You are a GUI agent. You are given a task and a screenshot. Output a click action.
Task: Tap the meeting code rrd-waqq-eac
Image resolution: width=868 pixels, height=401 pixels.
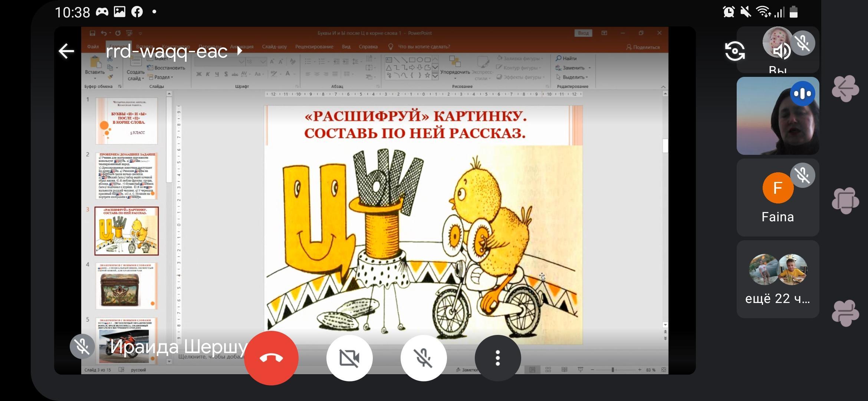(x=167, y=51)
